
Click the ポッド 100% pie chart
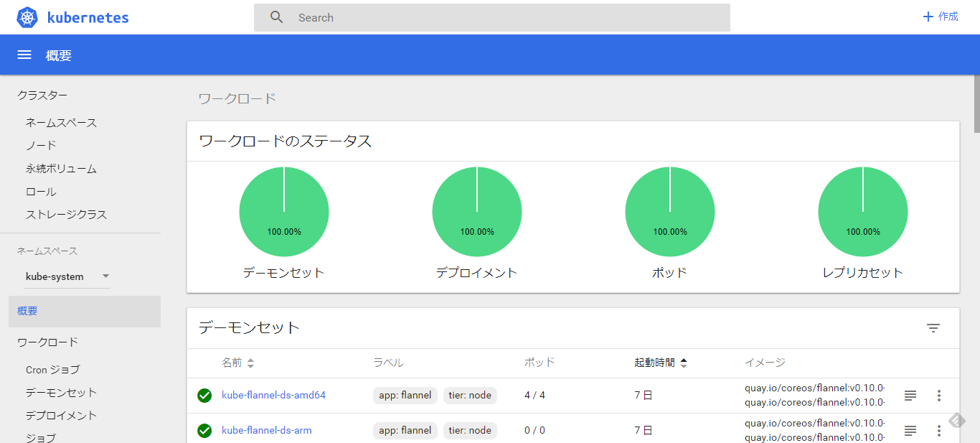coord(669,211)
